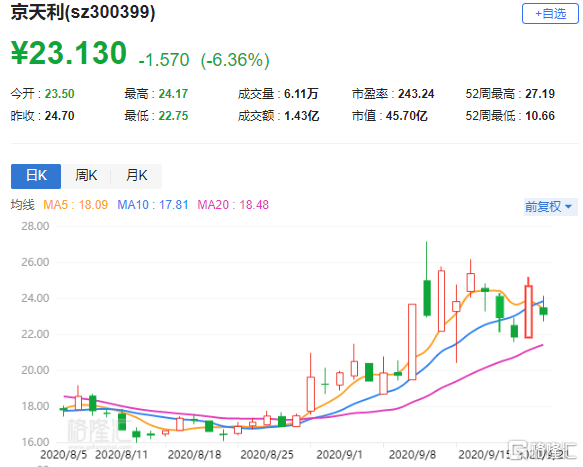The height and width of the screenshot is (467, 583).
Task: Add stock with +自选 button
Action: pyautogui.click(x=550, y=14)
